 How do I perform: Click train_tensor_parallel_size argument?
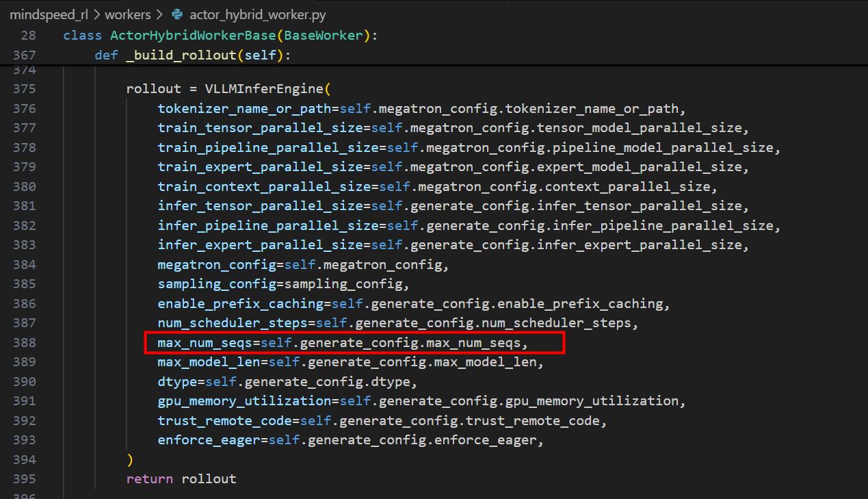pyautogui.click(x=261, y=127)
